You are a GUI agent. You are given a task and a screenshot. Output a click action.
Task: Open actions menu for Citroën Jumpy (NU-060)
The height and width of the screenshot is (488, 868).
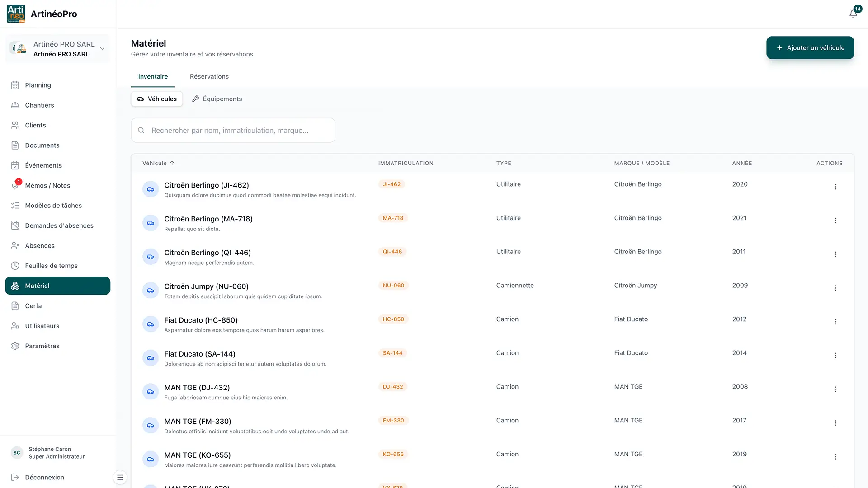tap(835, 288)
